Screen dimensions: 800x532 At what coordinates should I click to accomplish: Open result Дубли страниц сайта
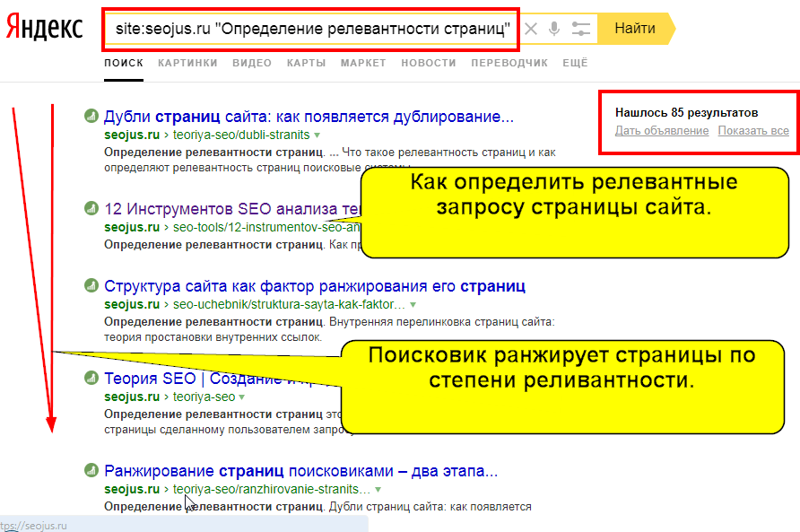point(309,117)
